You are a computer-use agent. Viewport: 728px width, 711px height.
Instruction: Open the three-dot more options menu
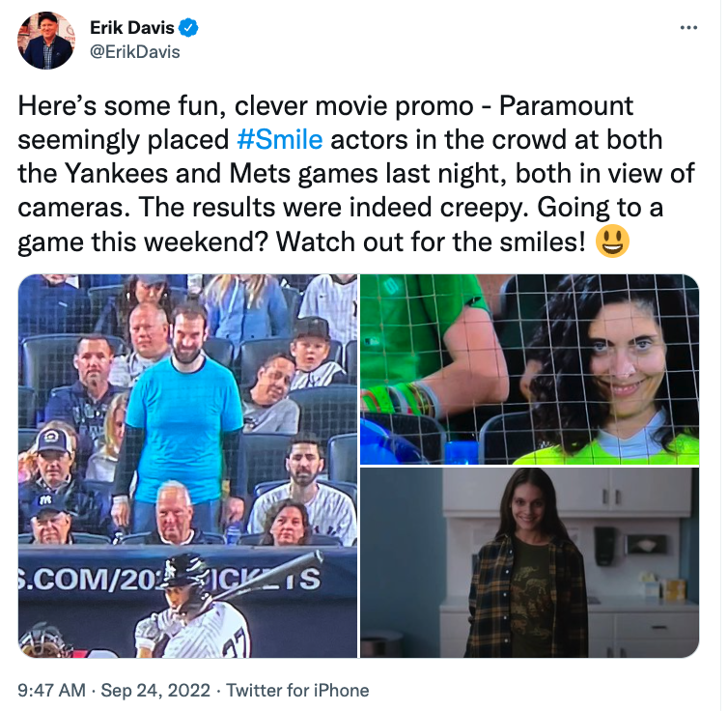tap(688, 28)
